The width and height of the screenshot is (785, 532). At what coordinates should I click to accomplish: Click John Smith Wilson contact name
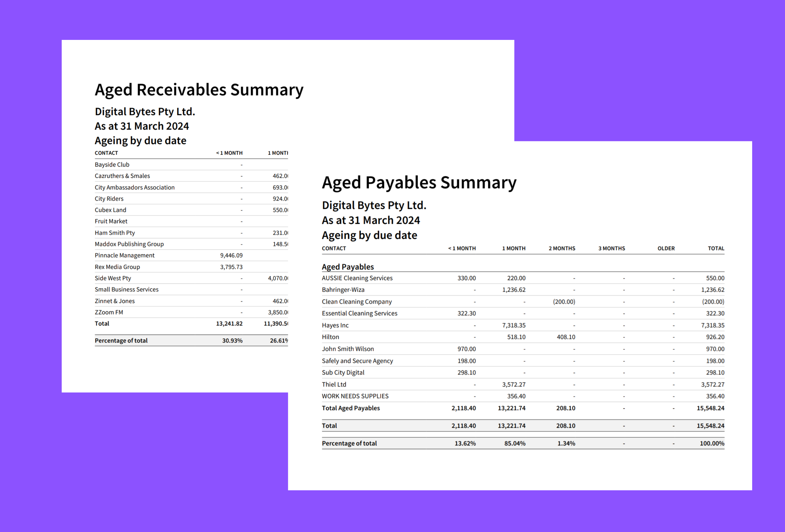click(348, 349)
